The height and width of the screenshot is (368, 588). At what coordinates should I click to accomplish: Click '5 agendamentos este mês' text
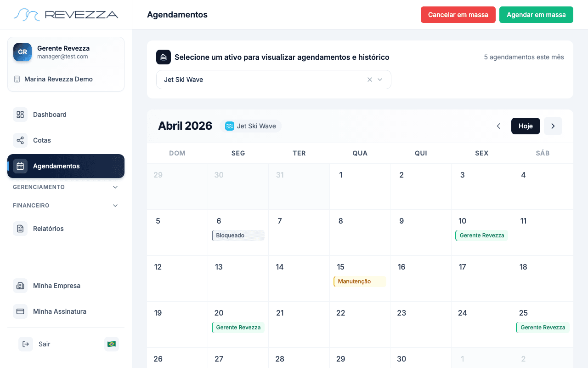coord(524,57)
